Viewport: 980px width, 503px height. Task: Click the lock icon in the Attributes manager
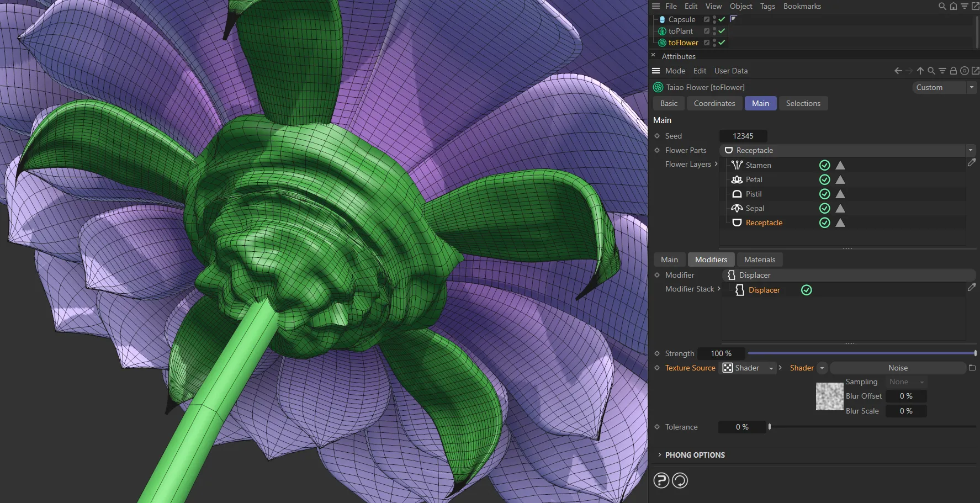(953, 71)
